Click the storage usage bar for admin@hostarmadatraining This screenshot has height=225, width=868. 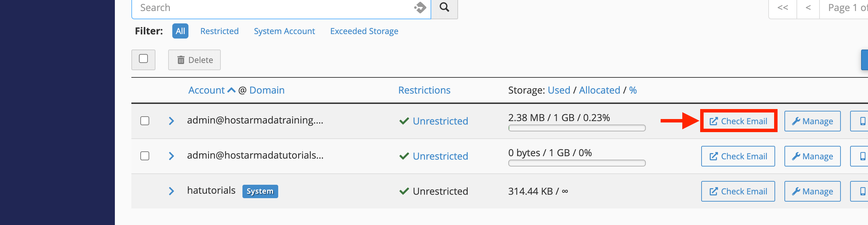(x=577, y=128)
